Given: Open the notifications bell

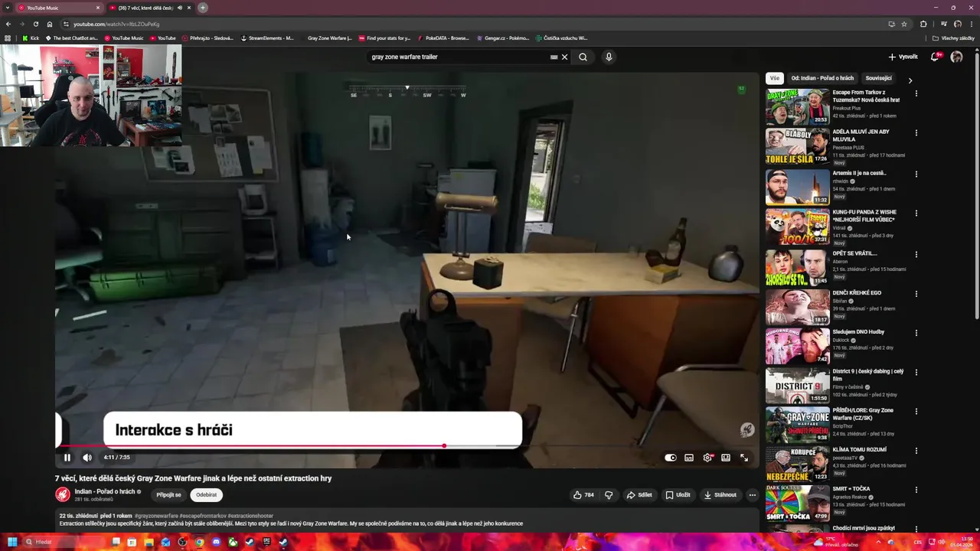Looking at the screenshot, I should pyautogui.click(x=935, y=57).
